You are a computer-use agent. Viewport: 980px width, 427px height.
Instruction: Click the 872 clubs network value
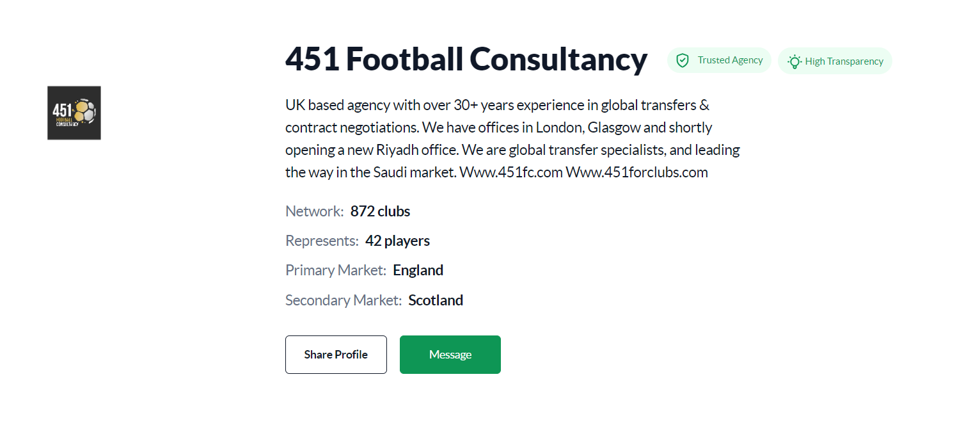coord(381,211)
